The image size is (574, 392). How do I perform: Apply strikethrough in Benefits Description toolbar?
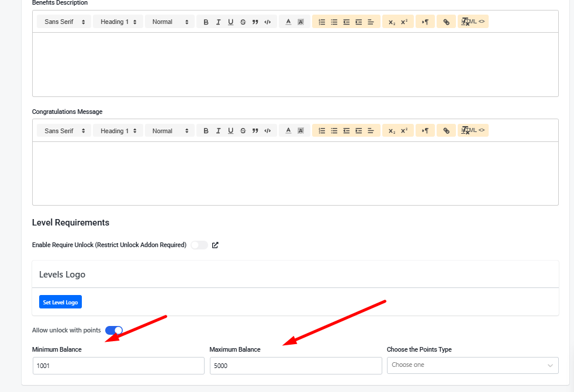point(243,22)
